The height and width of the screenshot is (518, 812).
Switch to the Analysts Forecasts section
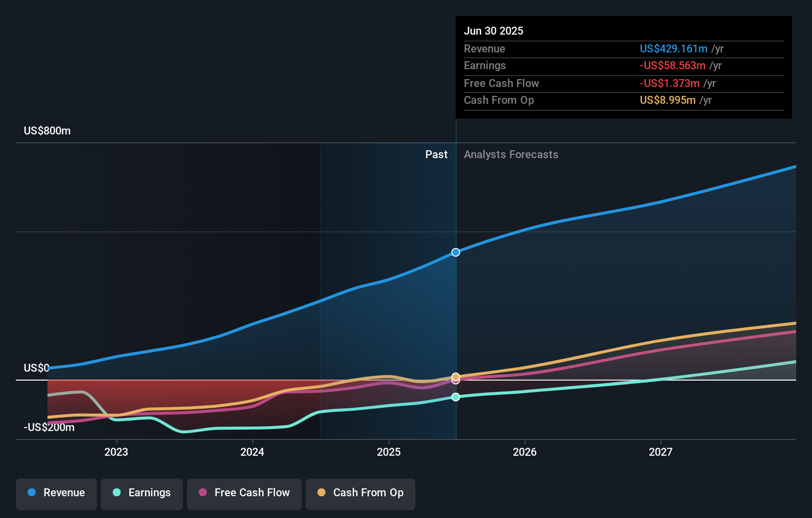[x=511, y=154]
